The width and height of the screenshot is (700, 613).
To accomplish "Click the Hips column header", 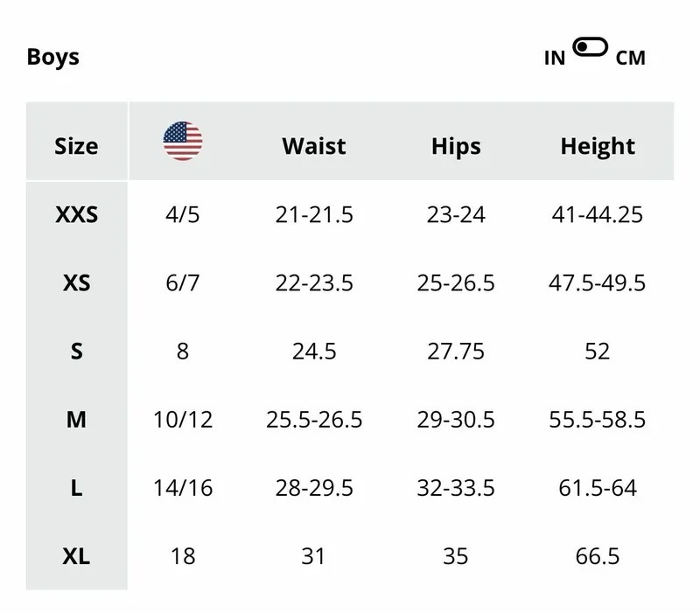I will point(456,146).
